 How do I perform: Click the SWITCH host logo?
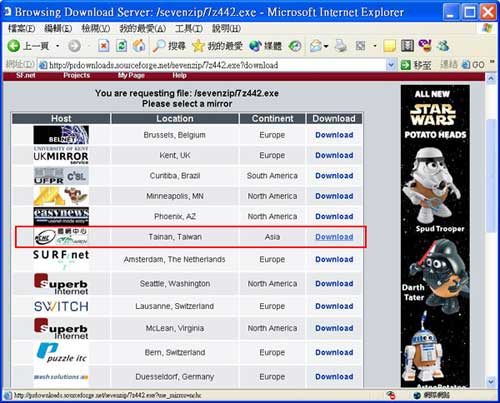point(61,306)
